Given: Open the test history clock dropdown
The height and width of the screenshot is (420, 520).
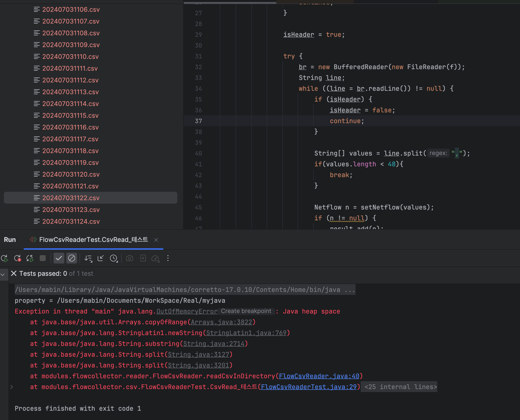Looking at the screenshot, I should point(114,258).
